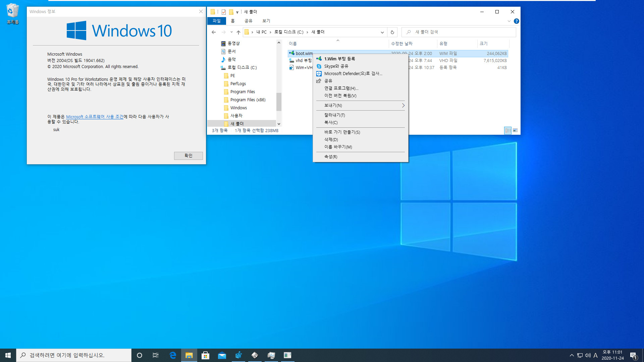This screenshot has width=644, height=362.
Task: Launch Microsoft Edge from taskbar
Action: [173, 355]
